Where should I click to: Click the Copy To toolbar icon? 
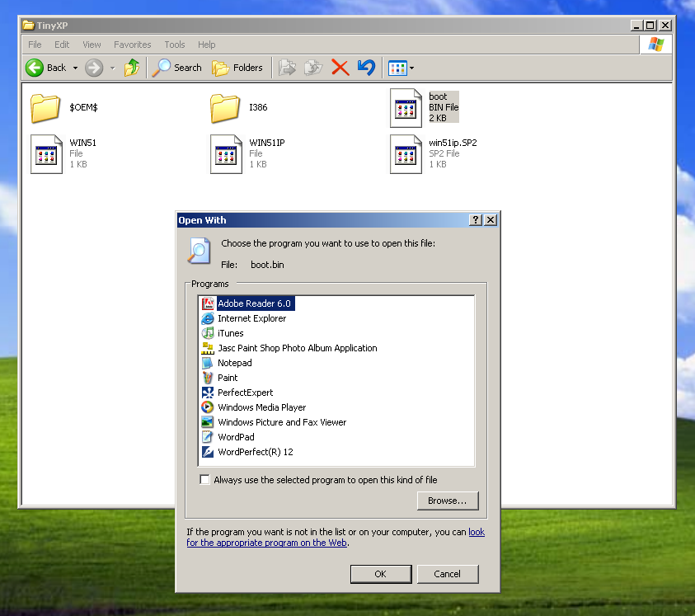click(x=313, y=68)
